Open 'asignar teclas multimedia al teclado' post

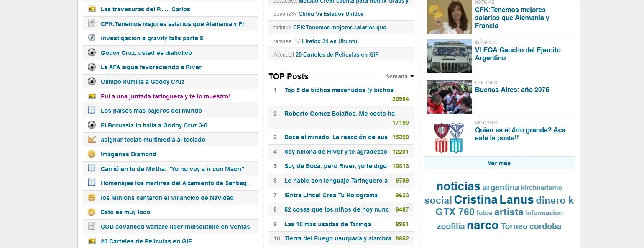click(153, 139)
